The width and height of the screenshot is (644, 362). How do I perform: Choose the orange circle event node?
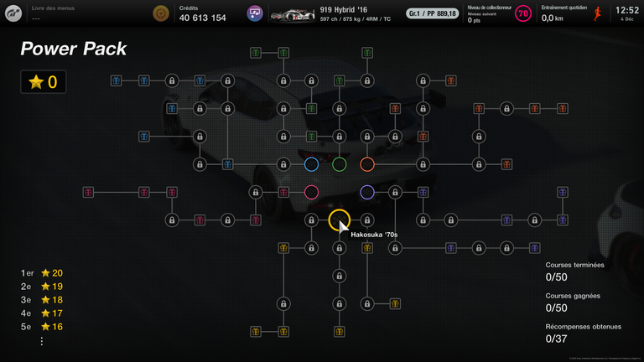pos(366,164)
